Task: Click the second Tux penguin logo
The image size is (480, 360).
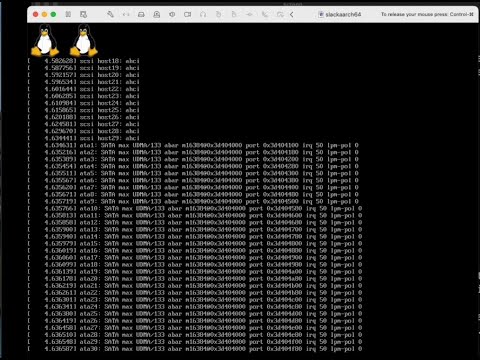Action: pyautogui.click(x=84, y=40)
